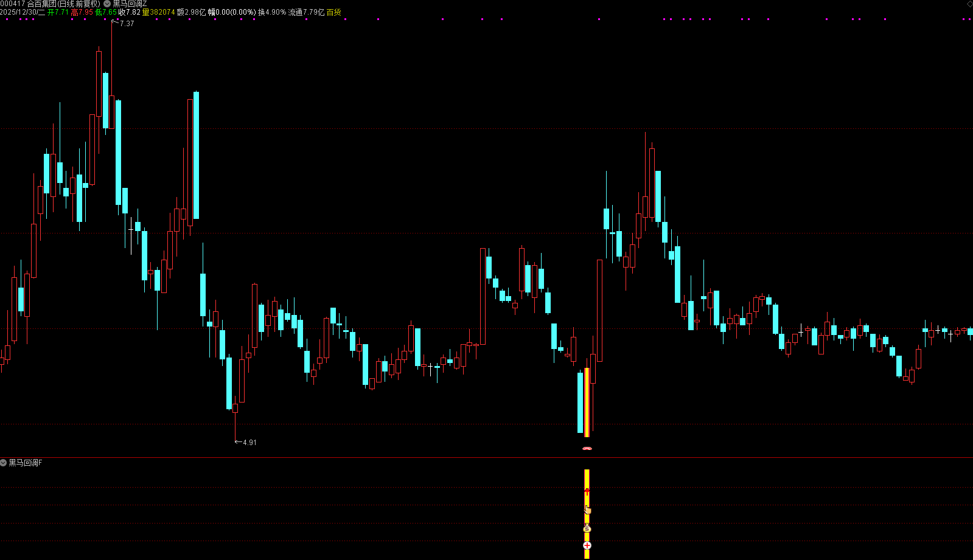973x560 pixels.
Task: Open the 黑马回调Z indicator dropdown arrow
Action: tap(107, 4)
